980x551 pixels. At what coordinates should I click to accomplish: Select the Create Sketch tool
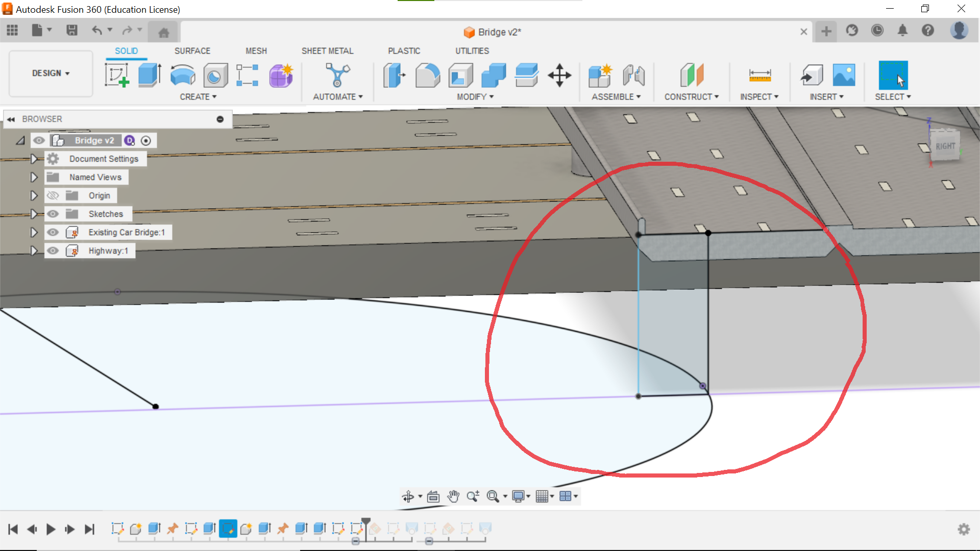point(117,76)
